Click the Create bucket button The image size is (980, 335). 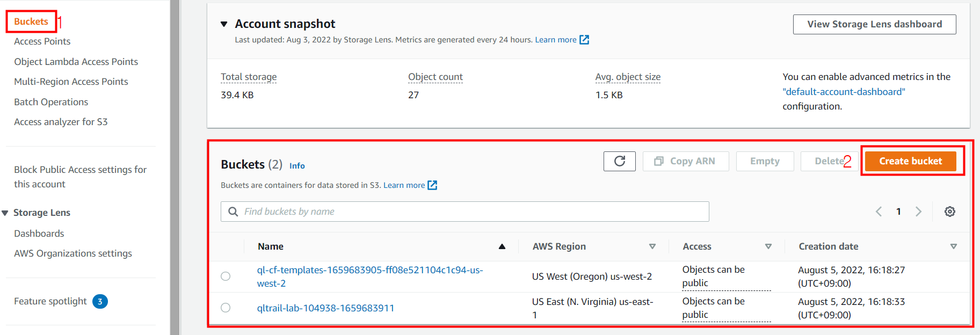pyautogui.click(x=910, y=161)
